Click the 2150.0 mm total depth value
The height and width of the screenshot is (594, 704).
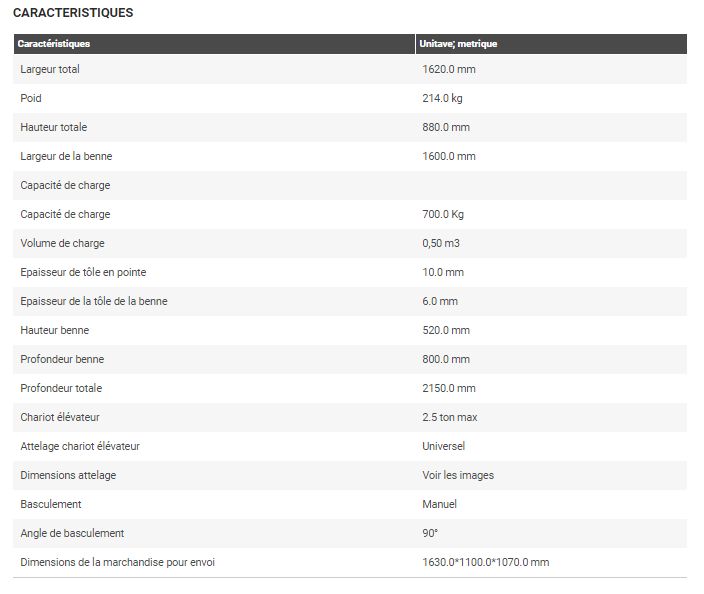pos(449,388)
